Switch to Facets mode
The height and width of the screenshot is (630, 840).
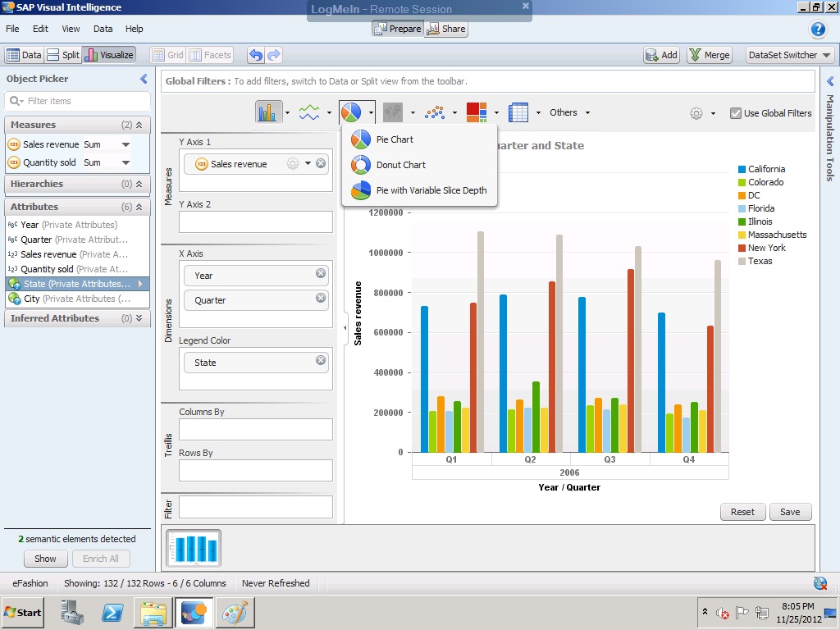[210, 55]
